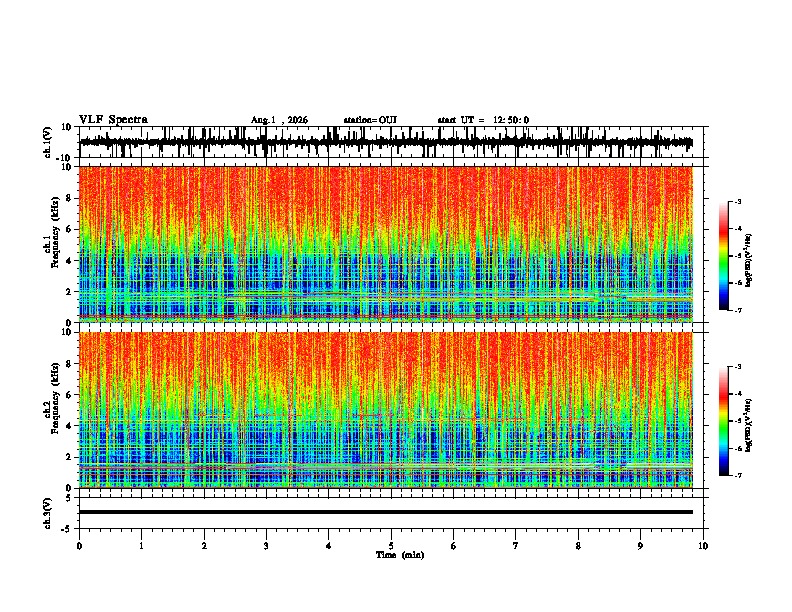Click inside the ch.2 frequency spectrogram
Screen dimensions: 792x612
click(x=386, y=410)
